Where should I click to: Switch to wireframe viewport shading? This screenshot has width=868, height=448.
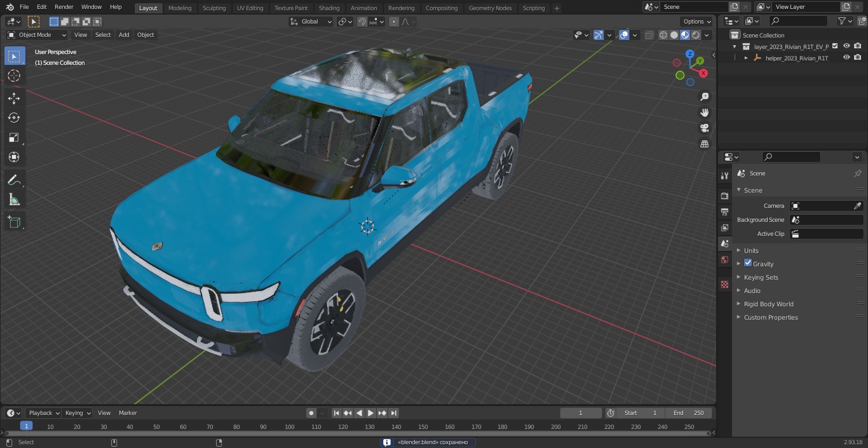tap(663, 35)
